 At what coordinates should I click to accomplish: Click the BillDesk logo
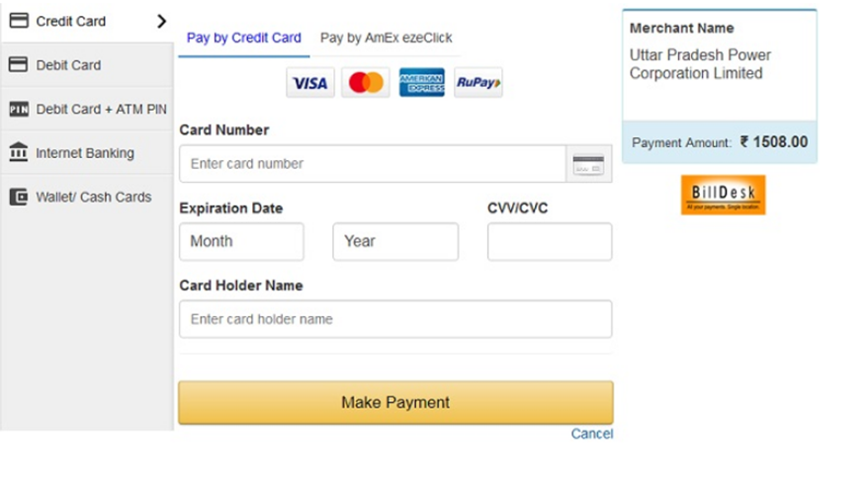click(x=723, y=195)
